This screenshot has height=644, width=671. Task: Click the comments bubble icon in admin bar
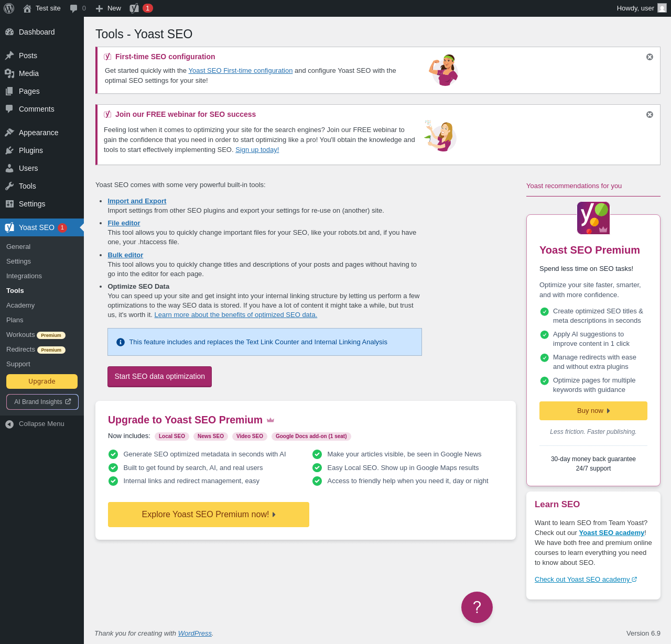point(74,8)
